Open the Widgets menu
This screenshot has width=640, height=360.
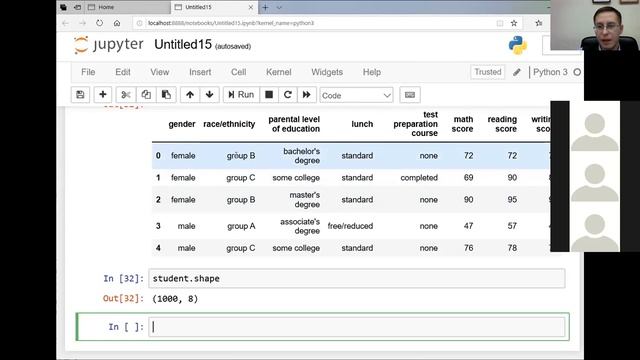pyautogui.click(x=327, y=72)
